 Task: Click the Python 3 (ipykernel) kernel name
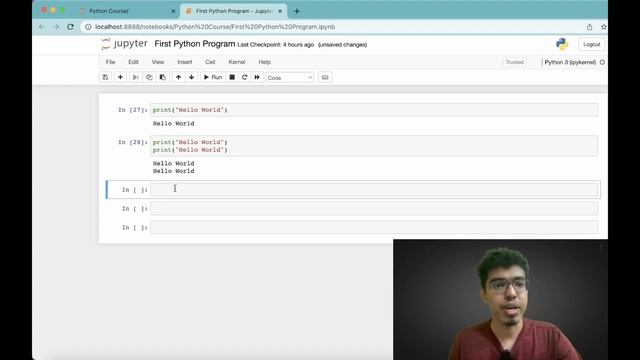click(x=570, y=62)
